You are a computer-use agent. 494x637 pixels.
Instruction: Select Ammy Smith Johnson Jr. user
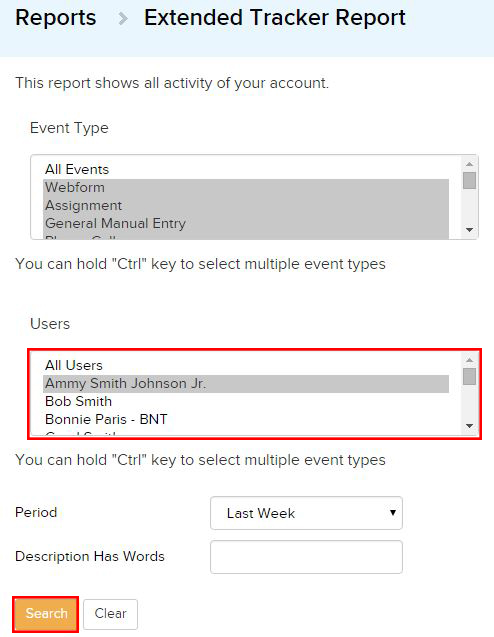(x=246, y=384)
